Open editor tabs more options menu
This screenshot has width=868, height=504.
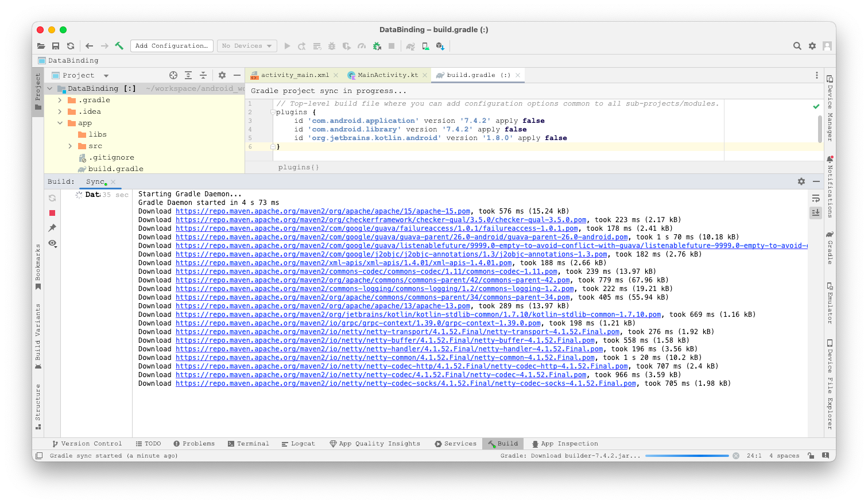tap(817, 75)
